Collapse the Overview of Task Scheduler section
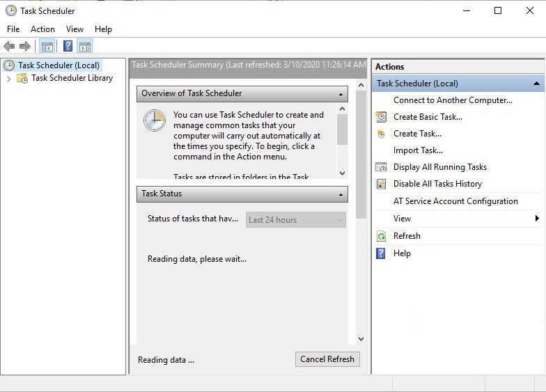 pos(341,94)
